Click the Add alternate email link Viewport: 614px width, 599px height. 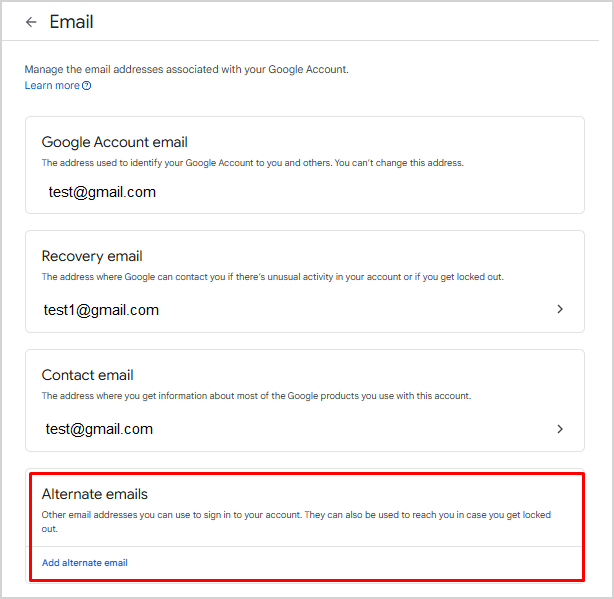point(85,563)
